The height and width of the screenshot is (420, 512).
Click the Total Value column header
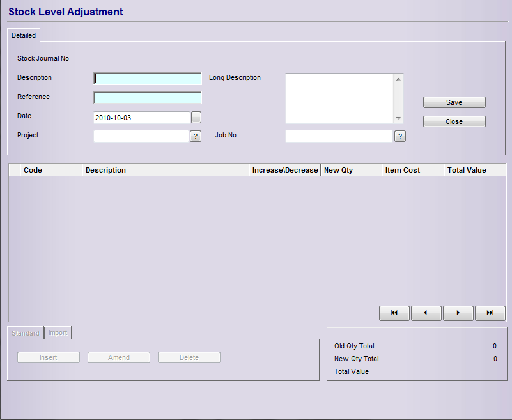[x=474, y=170]
